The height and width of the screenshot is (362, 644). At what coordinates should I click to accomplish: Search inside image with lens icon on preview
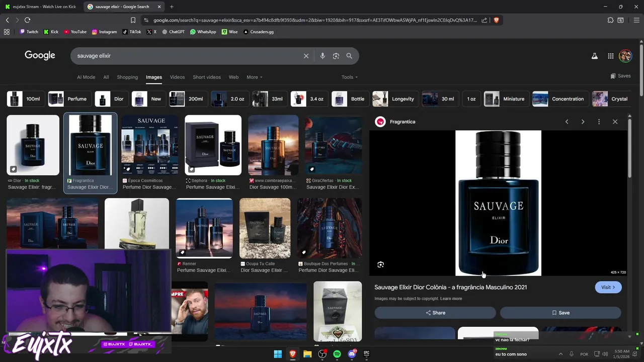380,264
